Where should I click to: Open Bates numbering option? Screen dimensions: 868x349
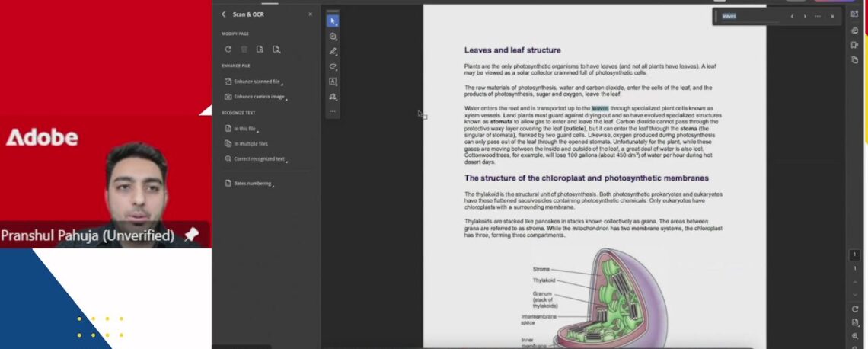tap(249, 184)
